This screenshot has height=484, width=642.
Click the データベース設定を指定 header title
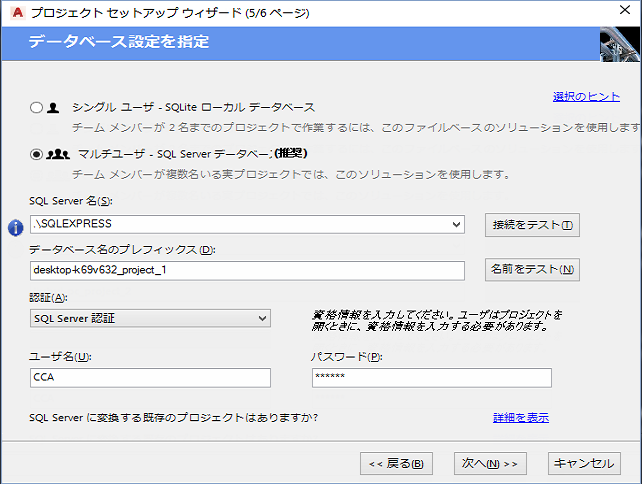point(119,42)
